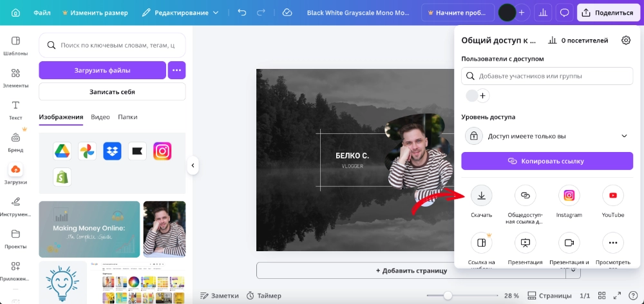Import from Instagram icon in uploads
Viewport: 644px width, 304px height.
[x=162, y=151]
